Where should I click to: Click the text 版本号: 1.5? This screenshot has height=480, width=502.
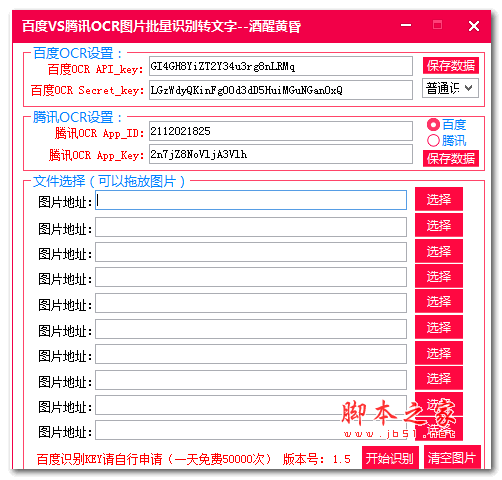pyautogui.click(x=317, y=459)
